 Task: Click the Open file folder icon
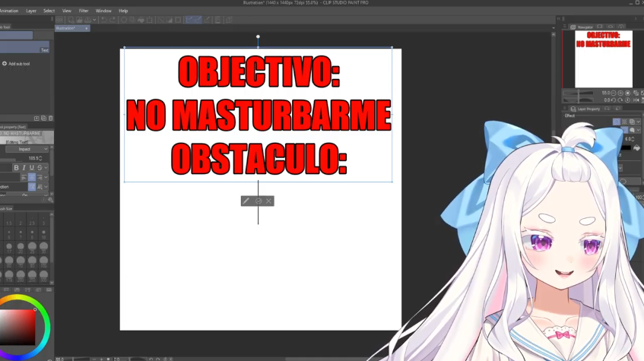pyautogui.click(x=79, y=20)
